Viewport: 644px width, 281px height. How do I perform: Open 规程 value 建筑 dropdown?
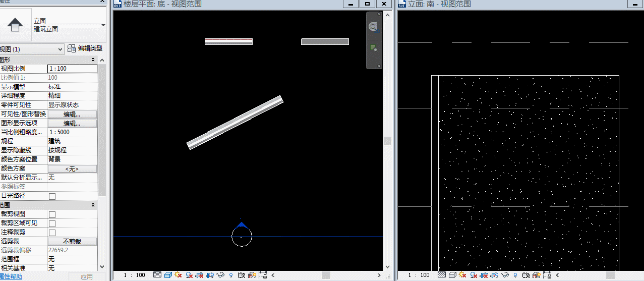click(72, 141)
